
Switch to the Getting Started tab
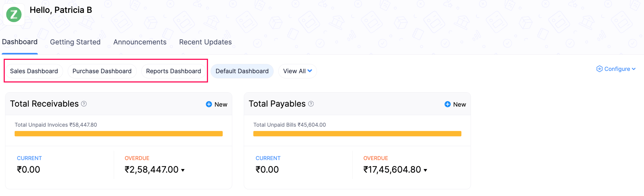click(75, 42)
